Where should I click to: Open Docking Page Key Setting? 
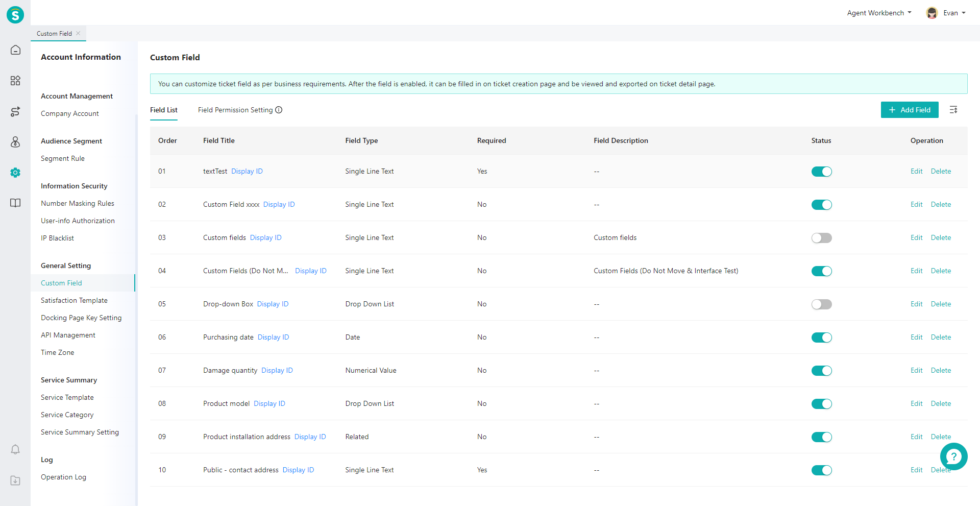pyautogui.click(x=81, y=318)
